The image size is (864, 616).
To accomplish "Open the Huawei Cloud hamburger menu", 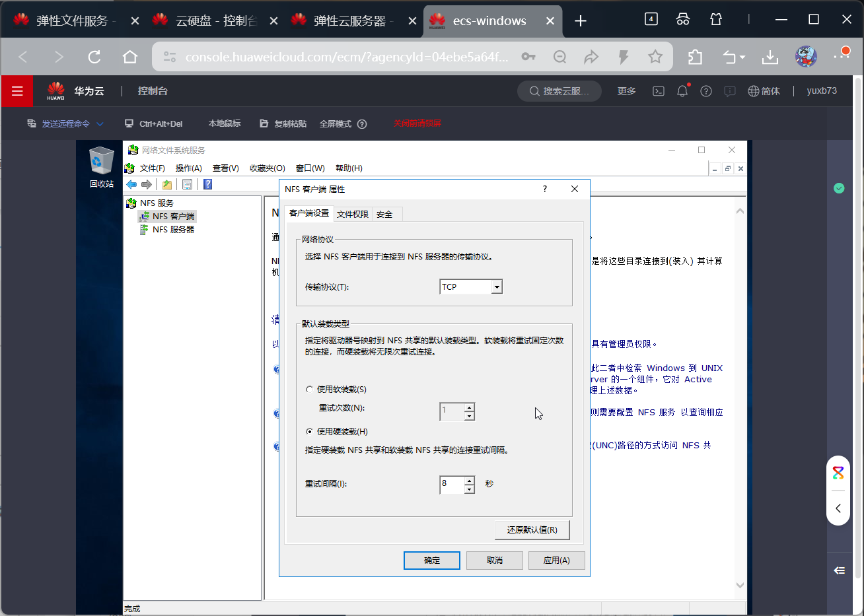I will pyautogui.click(x=17, y=91).
